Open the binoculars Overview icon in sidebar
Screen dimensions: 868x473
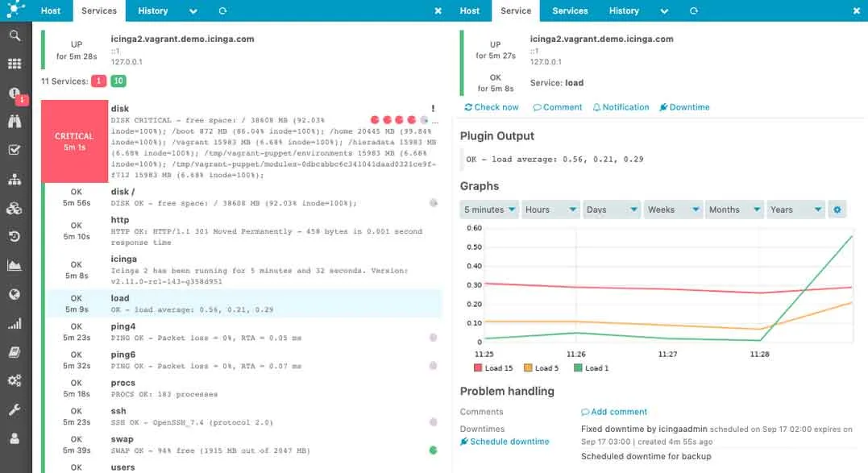click(x=15, y=122)
